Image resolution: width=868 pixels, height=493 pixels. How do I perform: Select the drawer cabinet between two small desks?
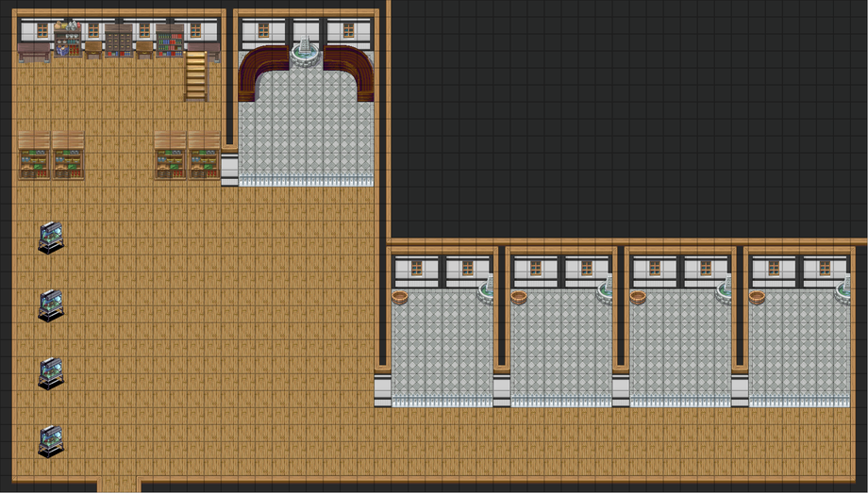119,41
